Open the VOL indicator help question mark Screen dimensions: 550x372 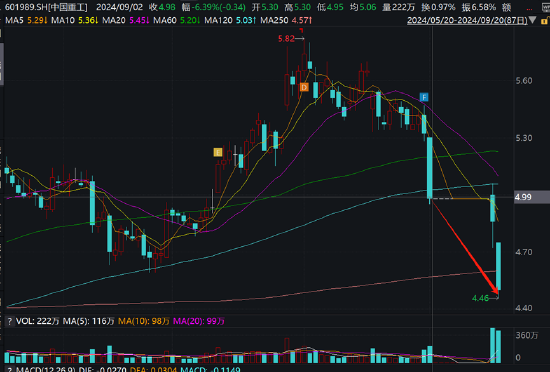[9, 321]
